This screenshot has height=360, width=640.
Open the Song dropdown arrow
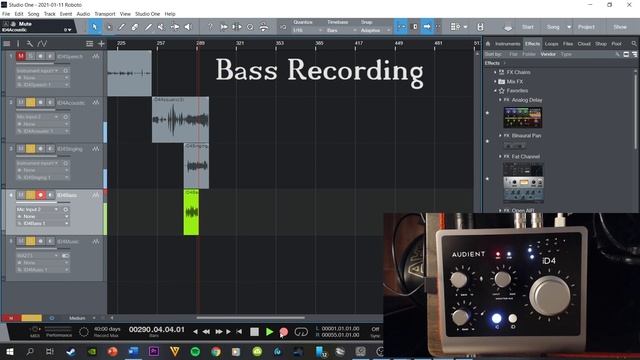click(569, 27)
